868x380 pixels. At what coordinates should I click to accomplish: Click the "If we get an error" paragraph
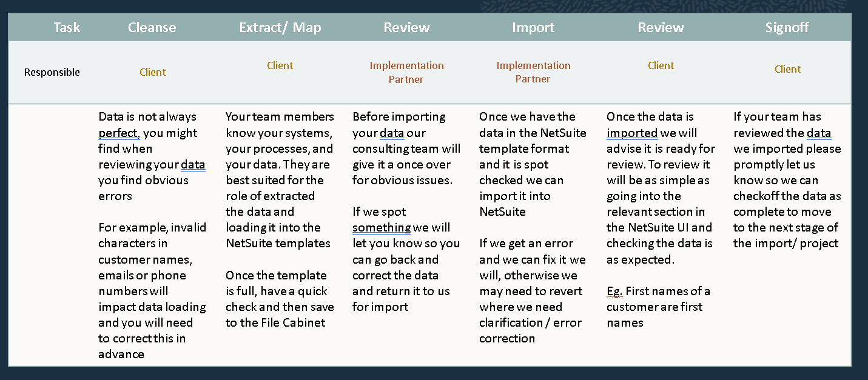(x=532, y=291)
